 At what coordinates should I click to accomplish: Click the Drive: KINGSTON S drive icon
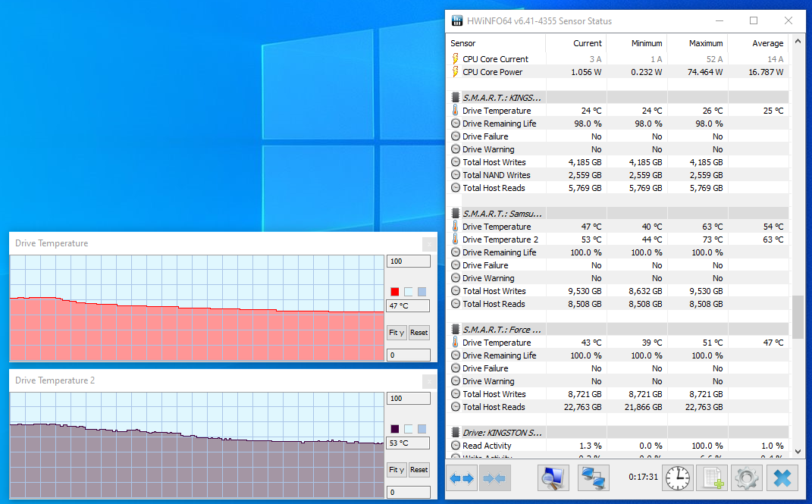point(455,432)
